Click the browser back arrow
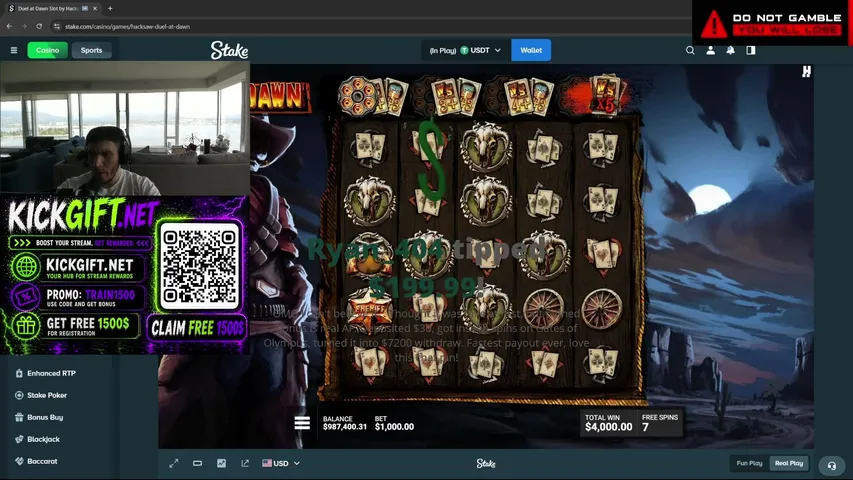The height and width of the screenshot is (480, 853). [x=9, y=26]
